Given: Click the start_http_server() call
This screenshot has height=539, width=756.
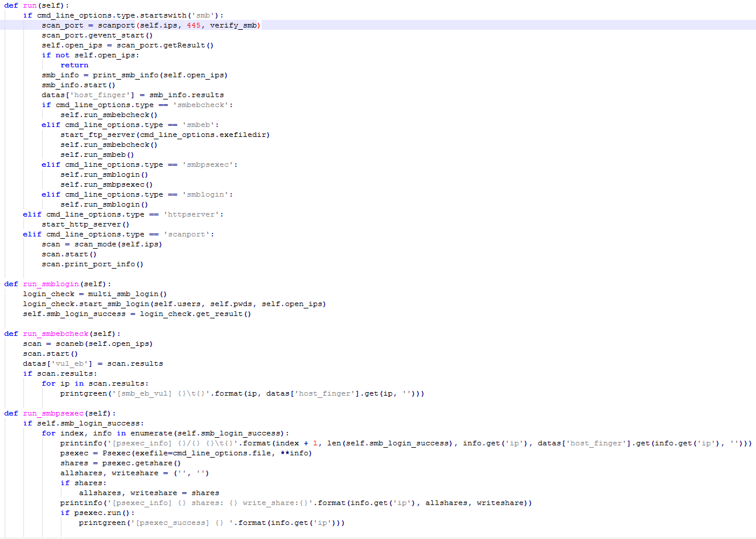Looking at the screenshot, I should click(85, 224).
